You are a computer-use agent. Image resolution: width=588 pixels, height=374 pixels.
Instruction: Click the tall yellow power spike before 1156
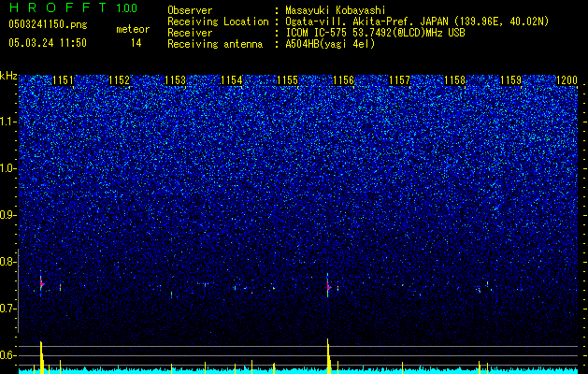[328, 356]
